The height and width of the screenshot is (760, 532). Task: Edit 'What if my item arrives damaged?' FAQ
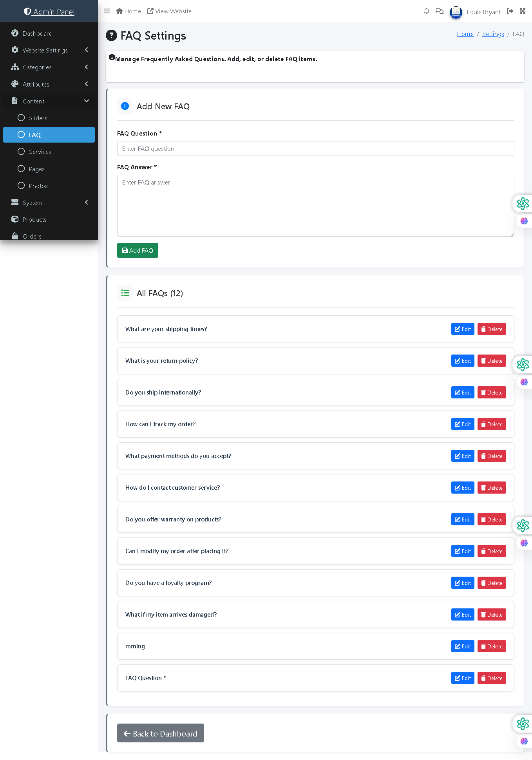point(463,615)
